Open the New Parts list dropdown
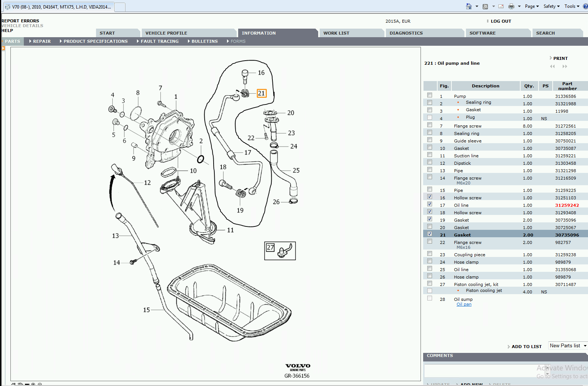This screenshot has height=386, width=588. click(x=568, y=346)
